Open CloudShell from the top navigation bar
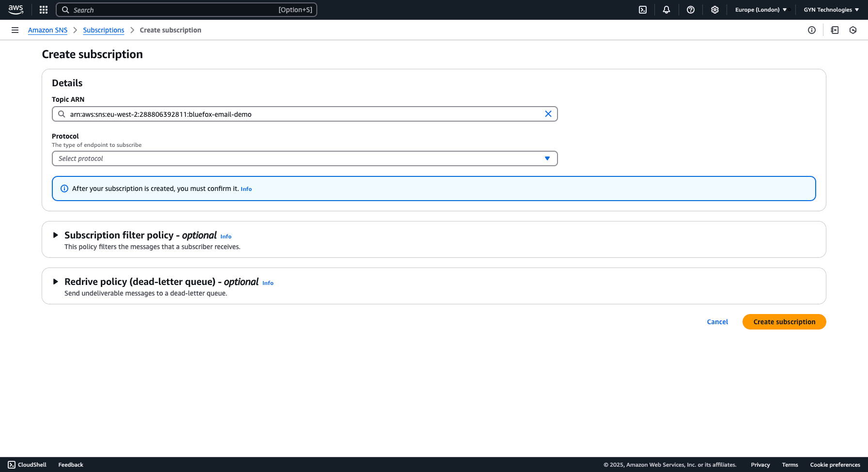Image resolution: width=868 pixels, height=472 pixels. coord(642,10)
